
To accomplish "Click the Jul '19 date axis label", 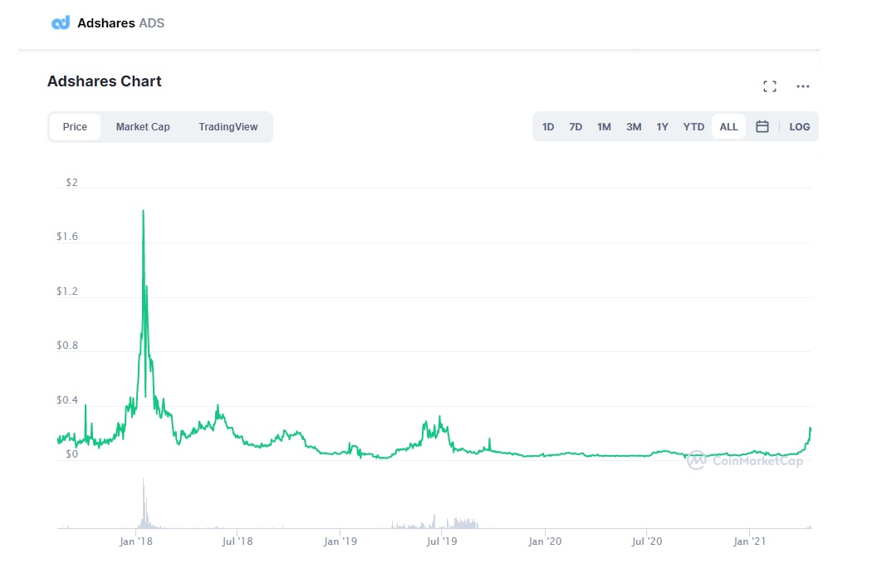I will pyautogui.click(x=442, y=541).
